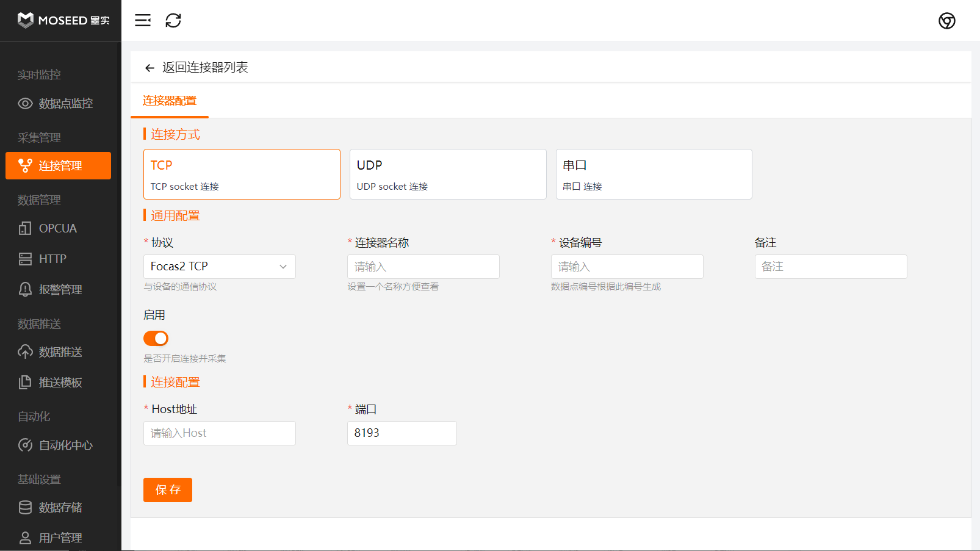980x551 pixels.
Task: Click the HTTP server icon in sidebar
Action: point(25,259)
